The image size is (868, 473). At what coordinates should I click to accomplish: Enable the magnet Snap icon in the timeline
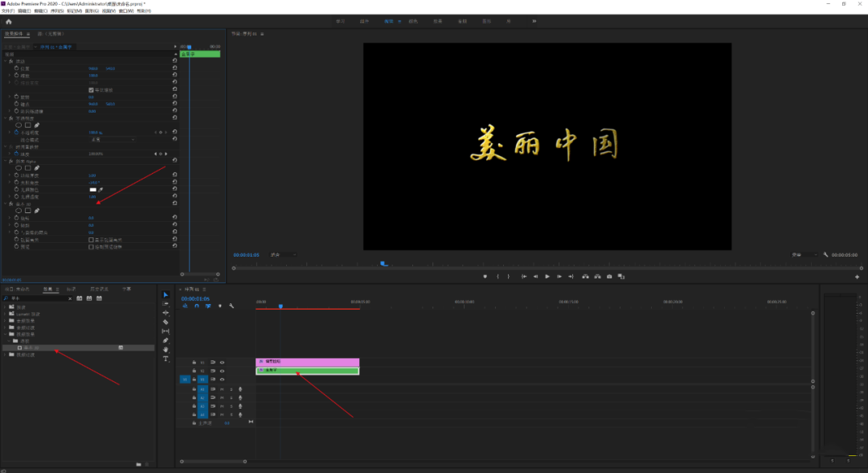[x=196, y=306]
